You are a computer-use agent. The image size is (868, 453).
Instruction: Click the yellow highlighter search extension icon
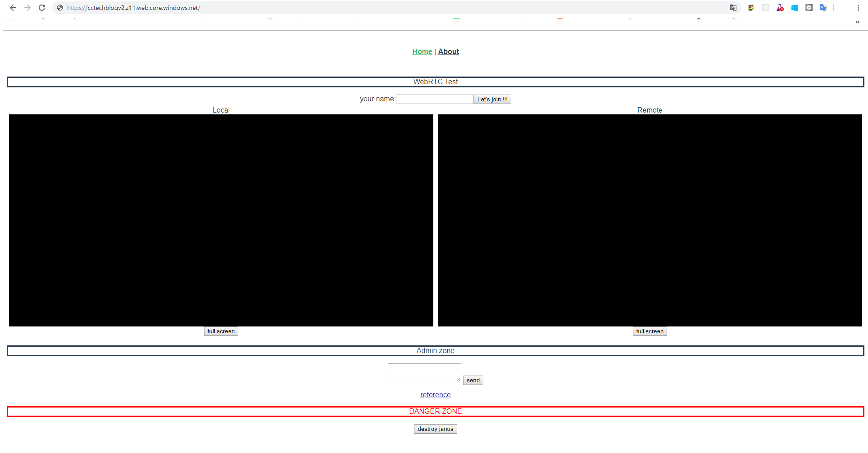[751, 8]
